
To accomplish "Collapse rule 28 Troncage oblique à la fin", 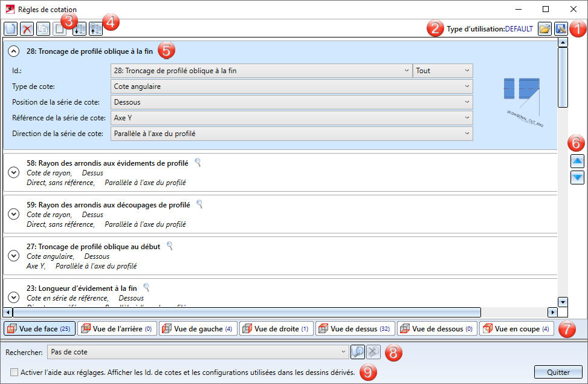I will (14, 51).
